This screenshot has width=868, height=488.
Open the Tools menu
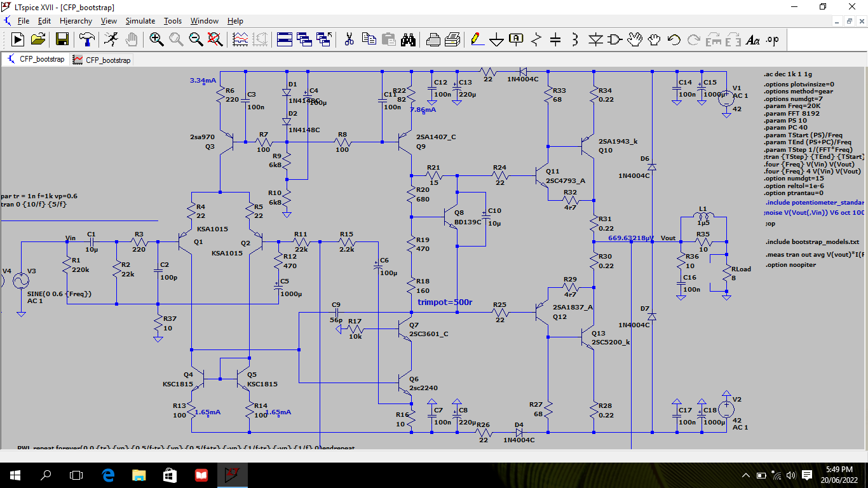pyautogui.click(x=173, y=21)
